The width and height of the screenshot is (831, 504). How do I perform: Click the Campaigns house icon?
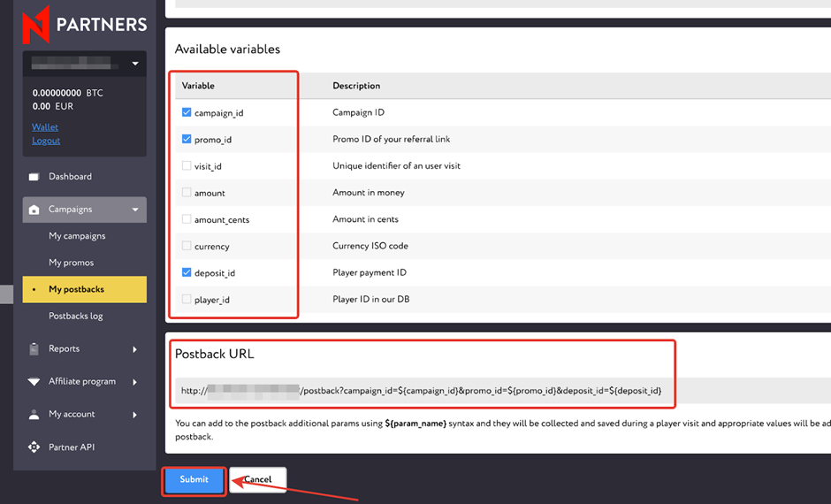(34, 210)
